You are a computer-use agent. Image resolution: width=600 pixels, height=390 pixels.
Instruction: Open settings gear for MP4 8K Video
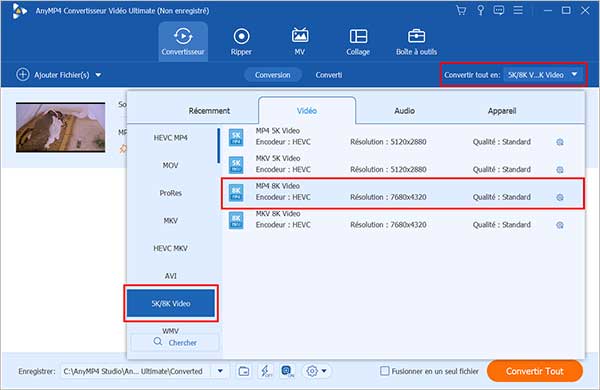pyautogui.click(x=560, y=197)
